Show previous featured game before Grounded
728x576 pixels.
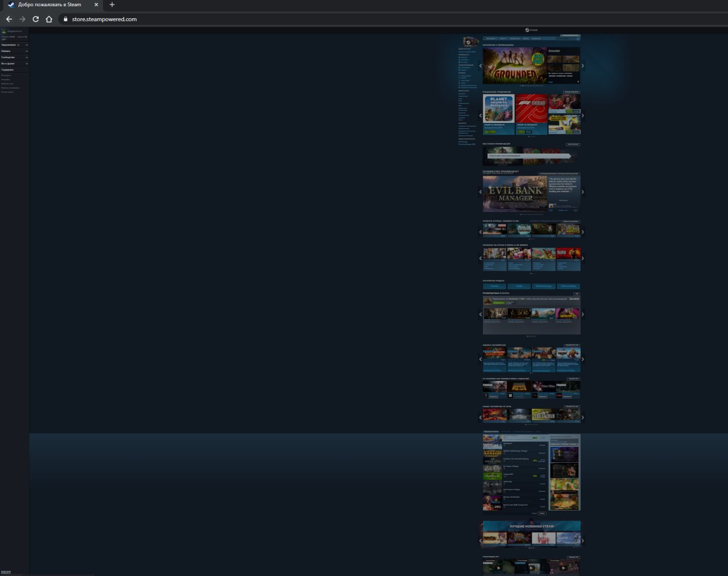(480, 66)
